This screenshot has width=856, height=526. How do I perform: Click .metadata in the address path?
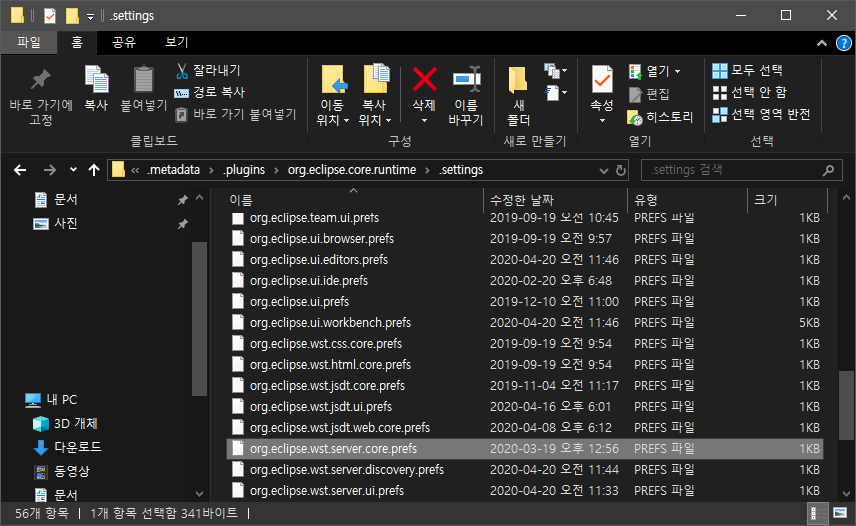point(174,170)
